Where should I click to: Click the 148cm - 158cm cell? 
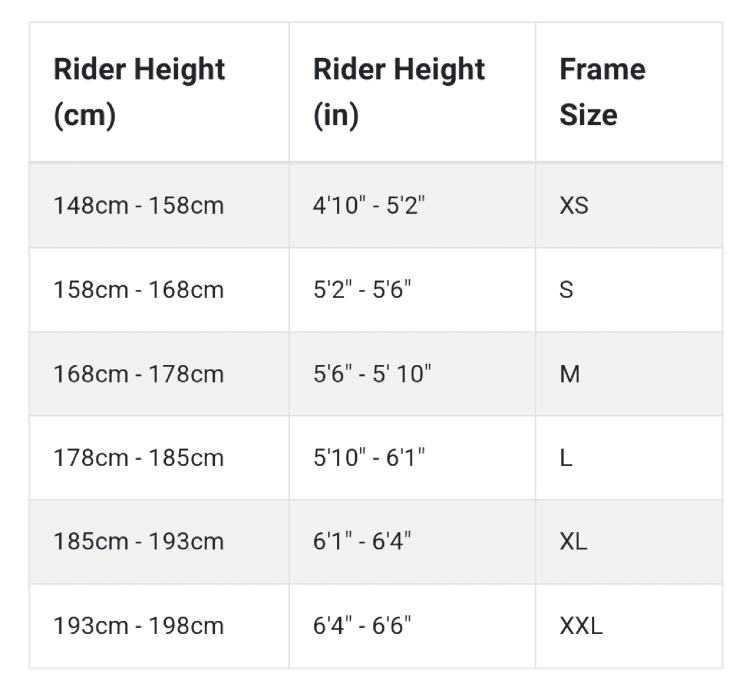(x=139, y=206)
